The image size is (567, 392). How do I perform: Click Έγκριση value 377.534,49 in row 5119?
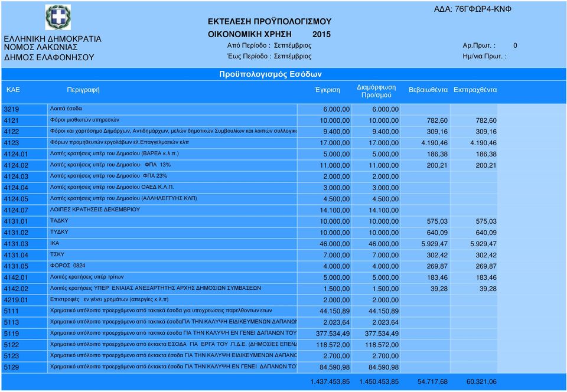pos(333,333)
